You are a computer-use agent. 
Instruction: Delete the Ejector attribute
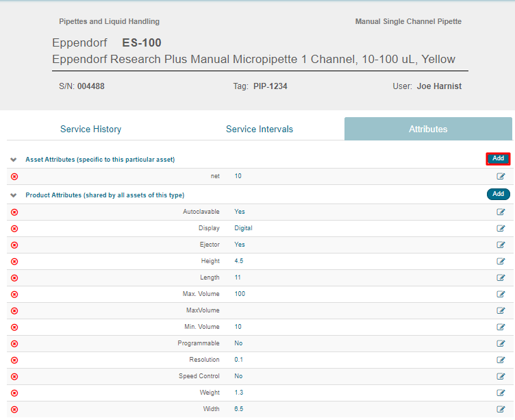14,245
